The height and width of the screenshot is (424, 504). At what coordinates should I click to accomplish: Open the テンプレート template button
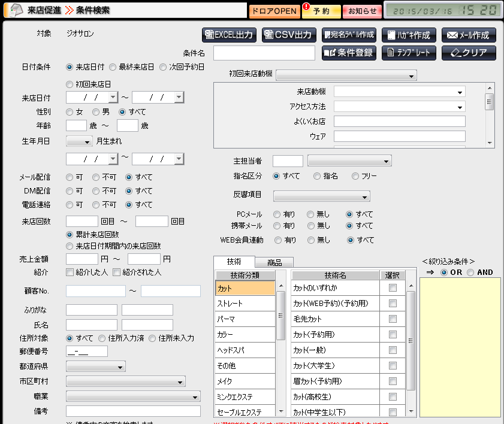coord(409,53)
